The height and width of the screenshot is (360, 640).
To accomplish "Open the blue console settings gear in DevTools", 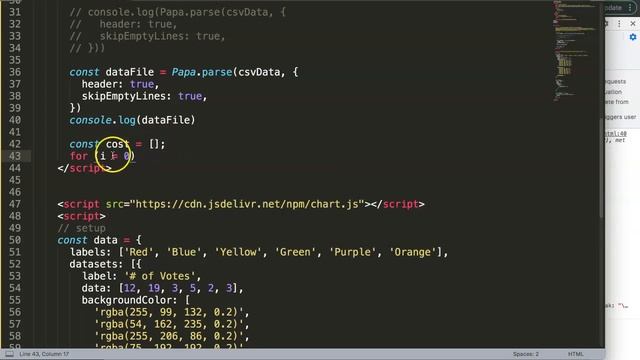I will point(633,37).
